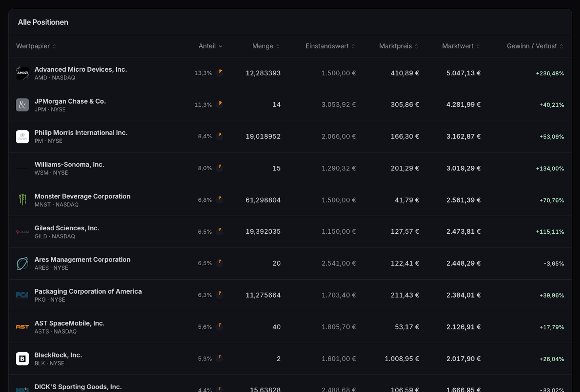Click the BlackRock logo icon
This screenshot has width=580, height=392.
pos(22,359)
